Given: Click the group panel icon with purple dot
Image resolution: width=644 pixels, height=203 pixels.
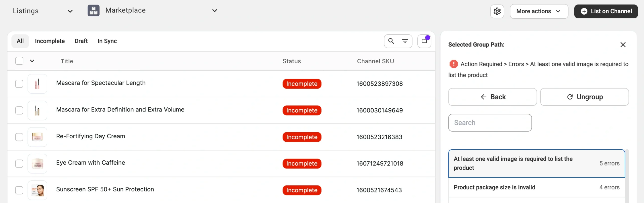Looking at the screenshot, I should (424, 41).
